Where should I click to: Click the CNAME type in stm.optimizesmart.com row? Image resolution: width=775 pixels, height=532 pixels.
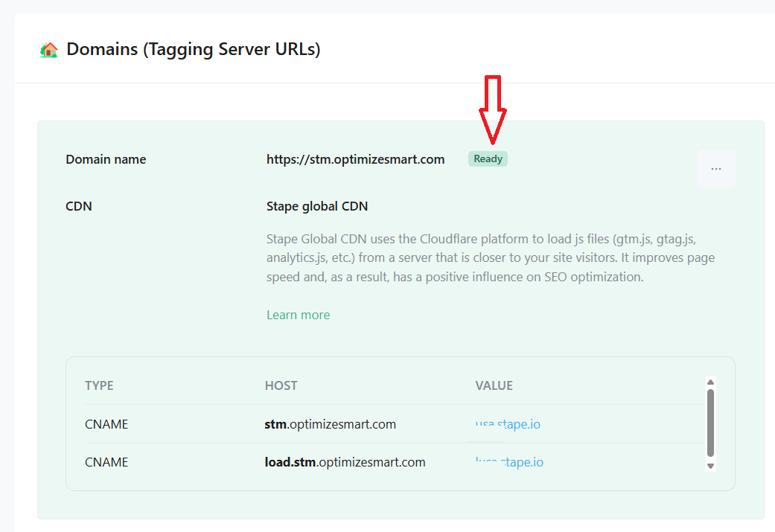[x=106, y=424]
